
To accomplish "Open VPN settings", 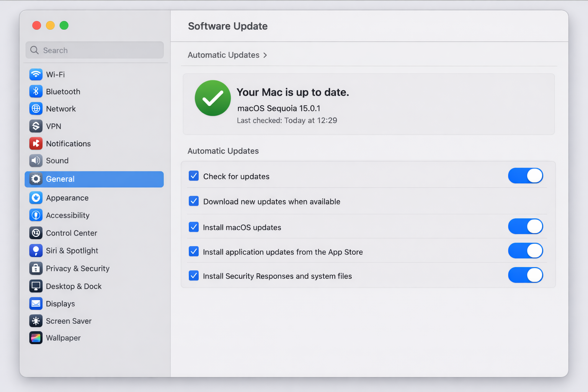I will (94, 126).
